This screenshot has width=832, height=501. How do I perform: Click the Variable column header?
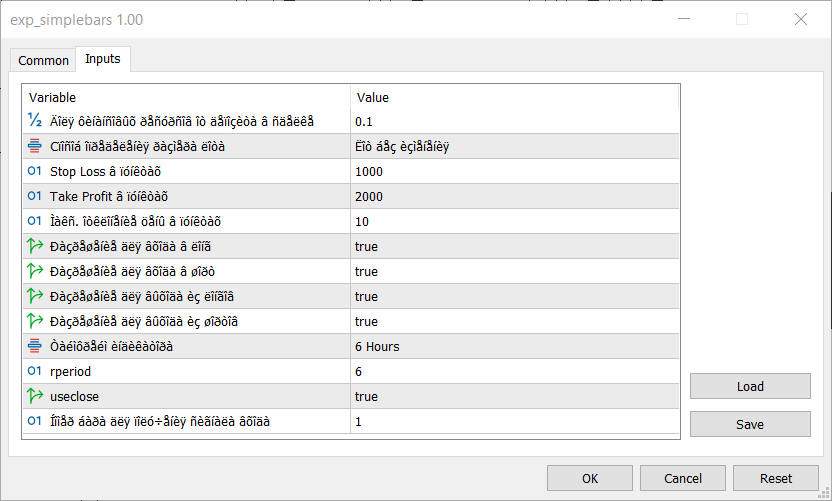[186, 97]
